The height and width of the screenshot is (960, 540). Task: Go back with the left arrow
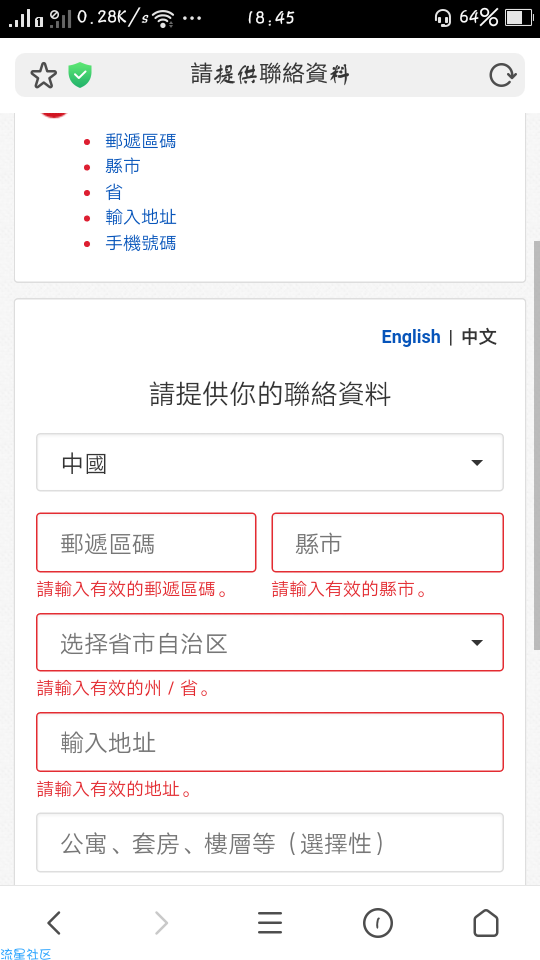point(54,923)
